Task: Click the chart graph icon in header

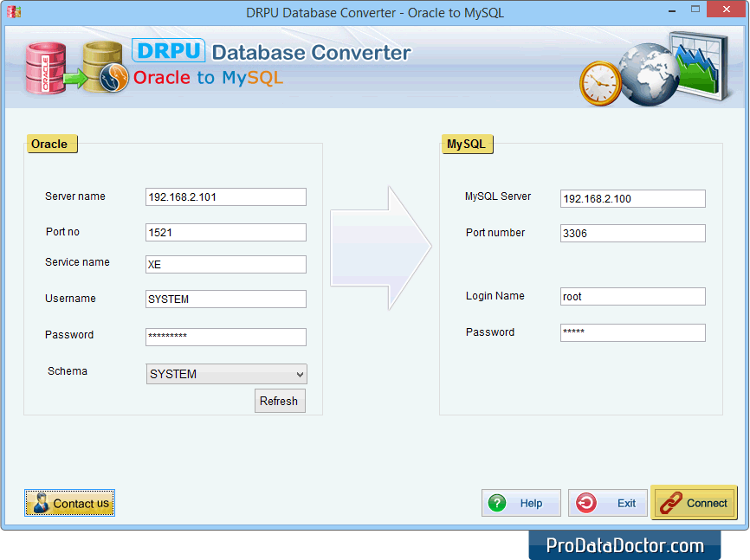Action: [x=699, y=66]
